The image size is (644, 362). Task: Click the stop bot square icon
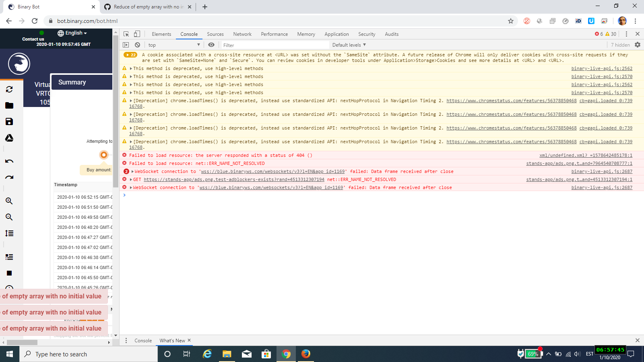coord(9,273)
